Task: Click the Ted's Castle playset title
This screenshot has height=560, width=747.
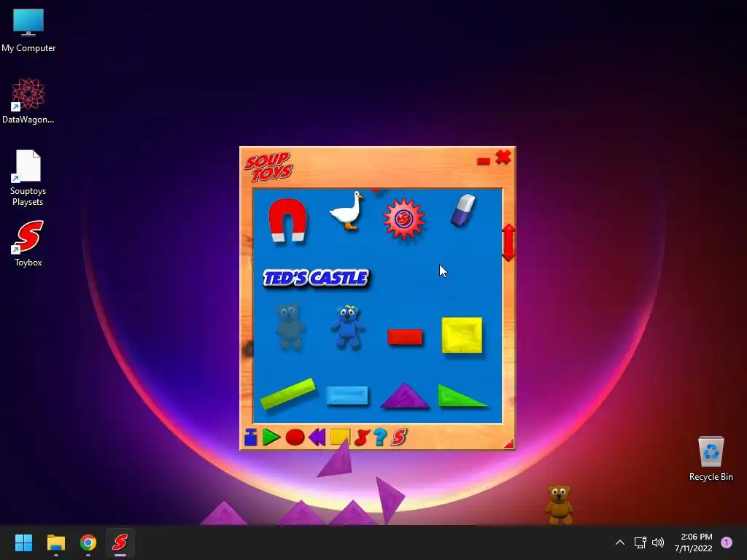Action: [x=316, y=278]
